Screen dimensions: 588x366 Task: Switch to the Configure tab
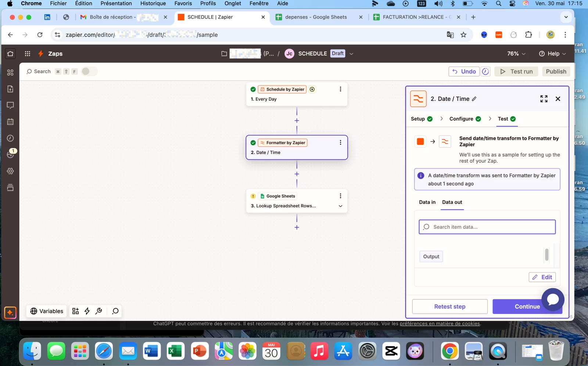(465, 119)
